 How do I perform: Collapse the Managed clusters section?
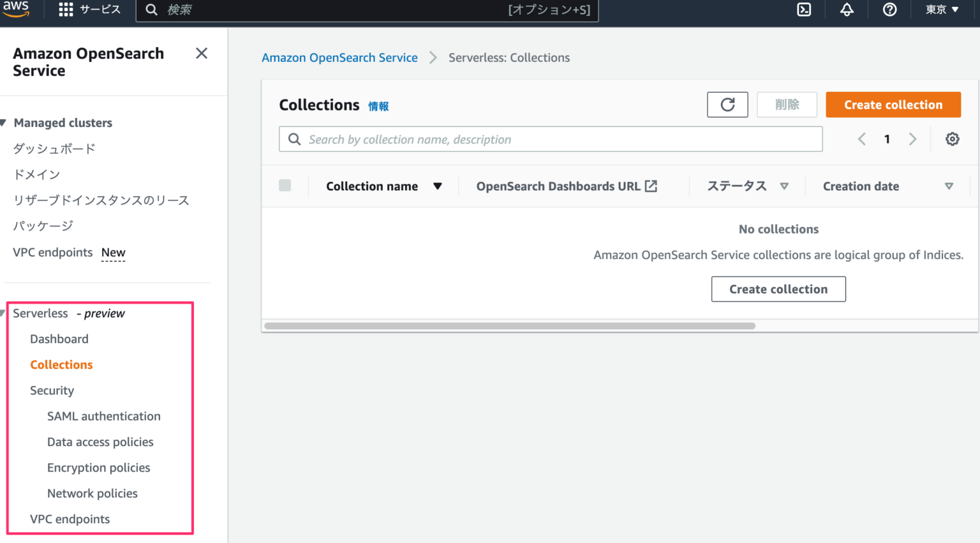[5, 123]
